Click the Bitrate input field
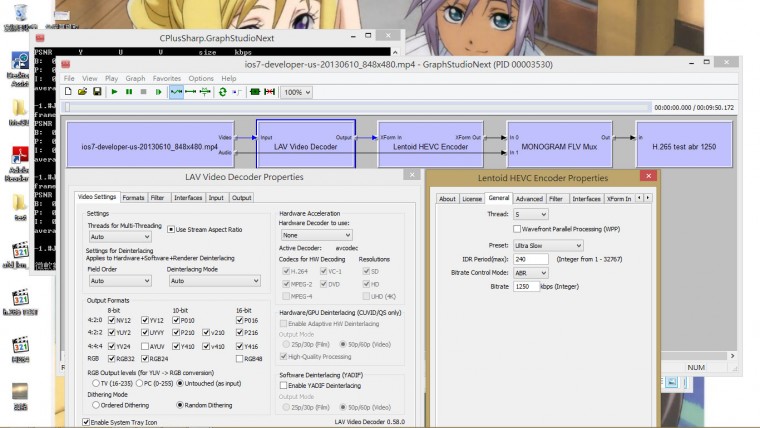The image size is (760, 428). pyautogui.click(x=528, y=286)
